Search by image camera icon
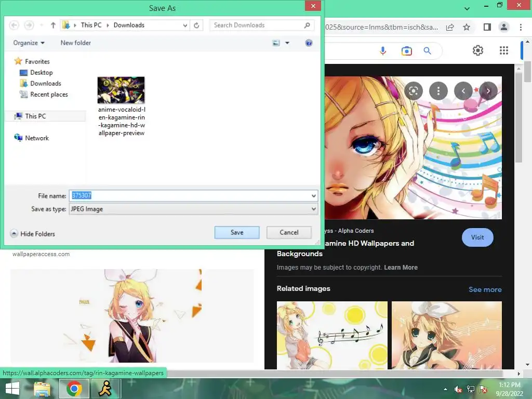This screenshot has width=532, height=399. point(406,51)
